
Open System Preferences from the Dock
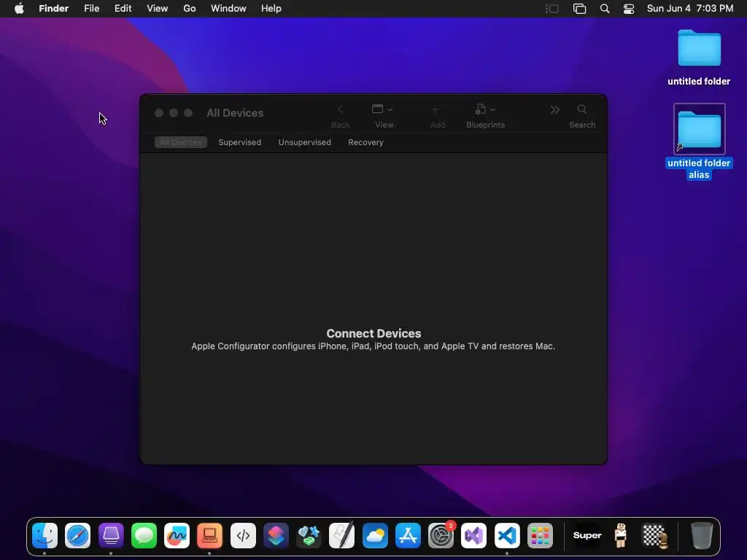click(x=441, y=536)
